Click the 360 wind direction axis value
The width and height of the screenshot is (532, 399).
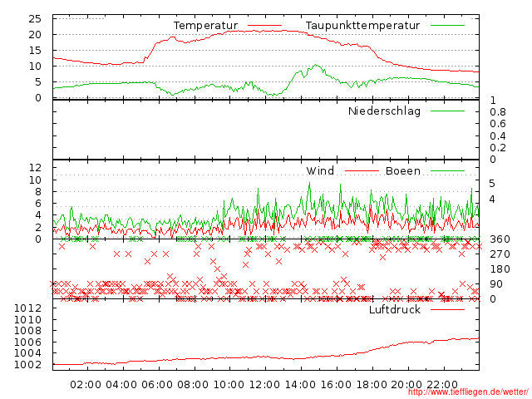point(500,239)
